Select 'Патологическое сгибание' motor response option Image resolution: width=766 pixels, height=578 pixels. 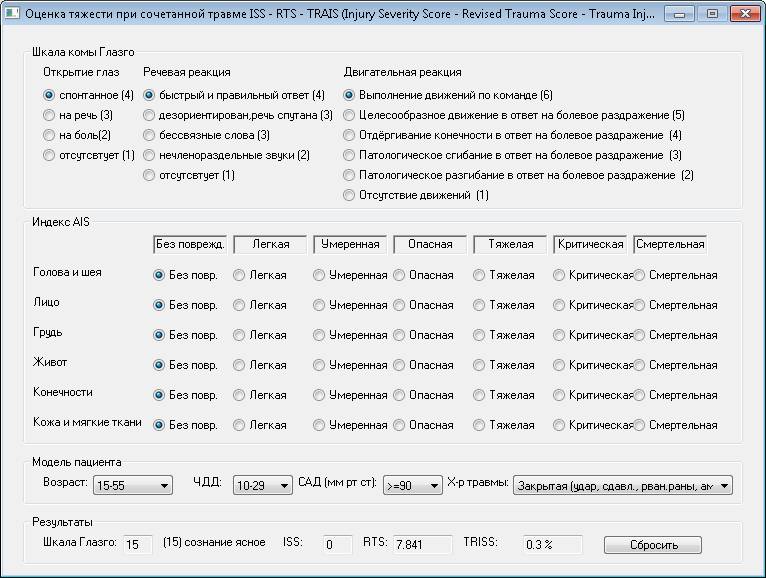click(350, 155)
